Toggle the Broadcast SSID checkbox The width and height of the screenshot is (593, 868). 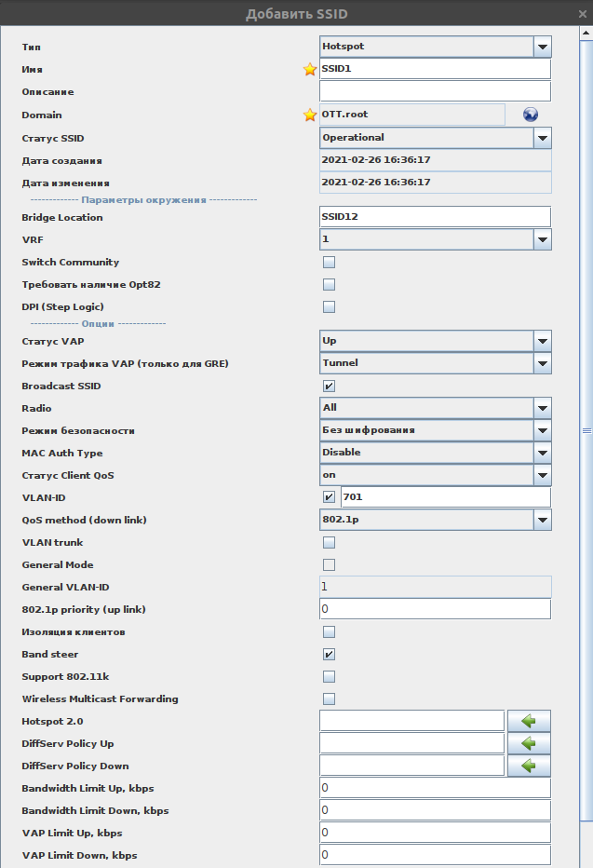coord(329,386)
